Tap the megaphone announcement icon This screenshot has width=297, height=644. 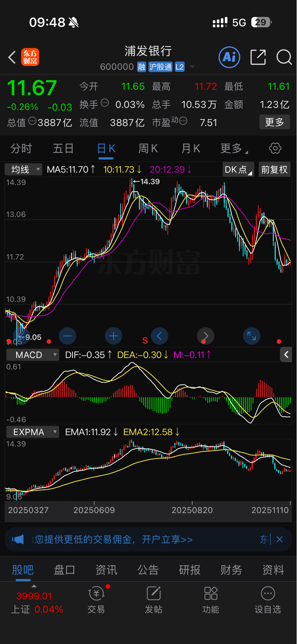[x=18, y=539]
